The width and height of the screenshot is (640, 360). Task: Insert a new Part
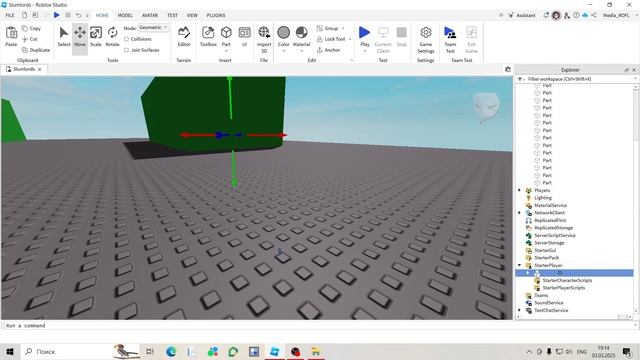[x=226, y=35]
